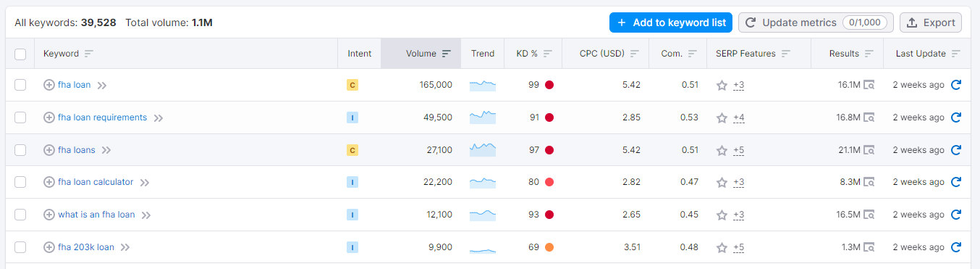Expand the double chevron next to 'fha 203k loan'
Screen dimensions: 980x269
tap(125, 247)
